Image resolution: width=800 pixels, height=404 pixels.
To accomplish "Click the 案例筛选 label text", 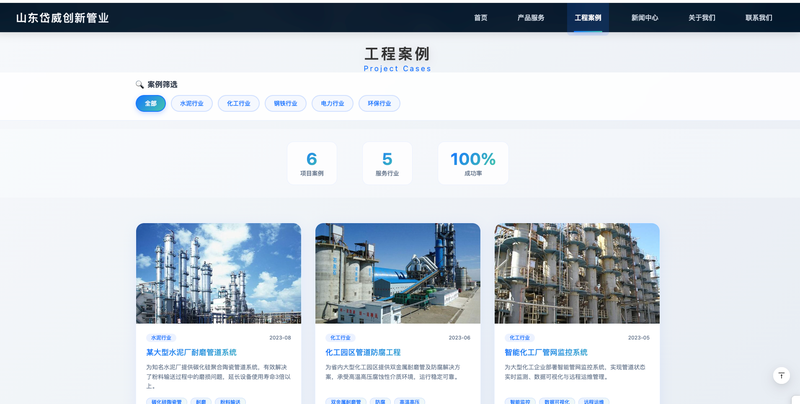I will 162,85.
